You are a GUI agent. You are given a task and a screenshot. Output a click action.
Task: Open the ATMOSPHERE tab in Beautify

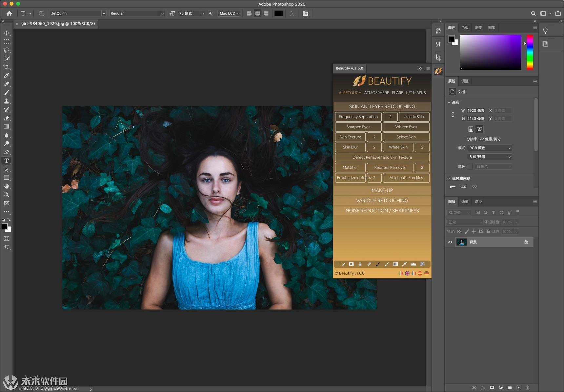click(x=376, y=93)
